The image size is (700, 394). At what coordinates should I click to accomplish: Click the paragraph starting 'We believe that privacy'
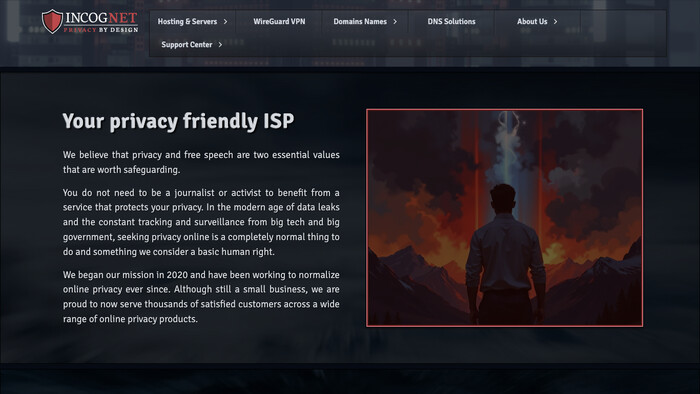[x=201, y=162]
